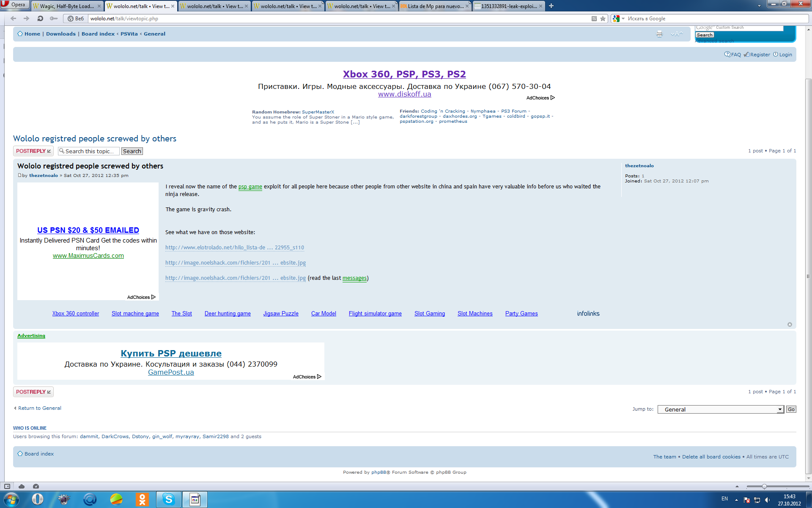Open the Flight simulator game ad link
This screenshot has height=508, width=812.
pyautogui.click(x=375, y=314)
